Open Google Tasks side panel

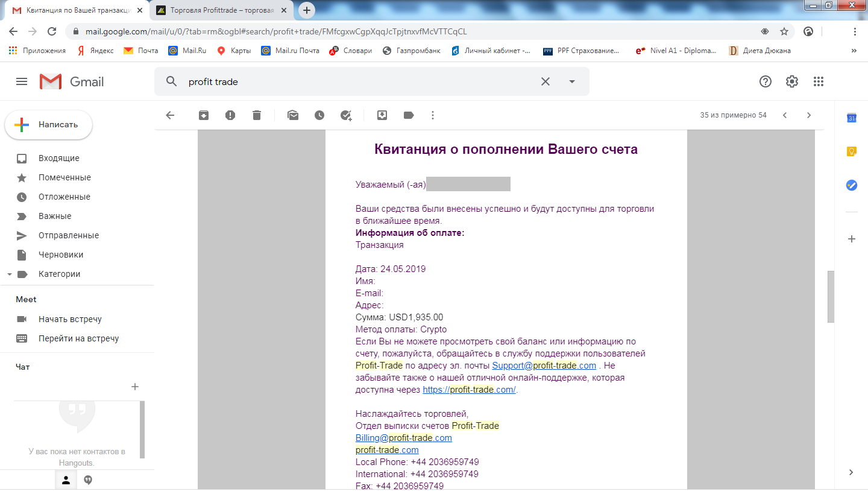852,186
